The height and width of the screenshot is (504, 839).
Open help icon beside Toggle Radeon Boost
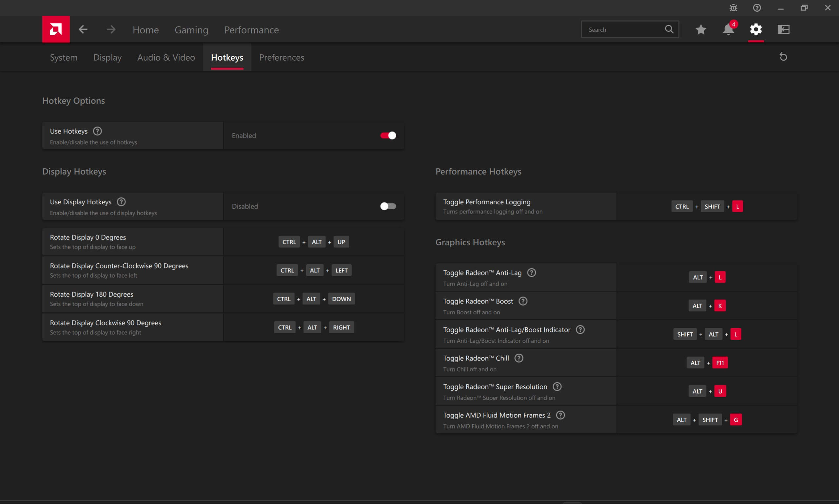pyautogui.click(x=523, y=301)
